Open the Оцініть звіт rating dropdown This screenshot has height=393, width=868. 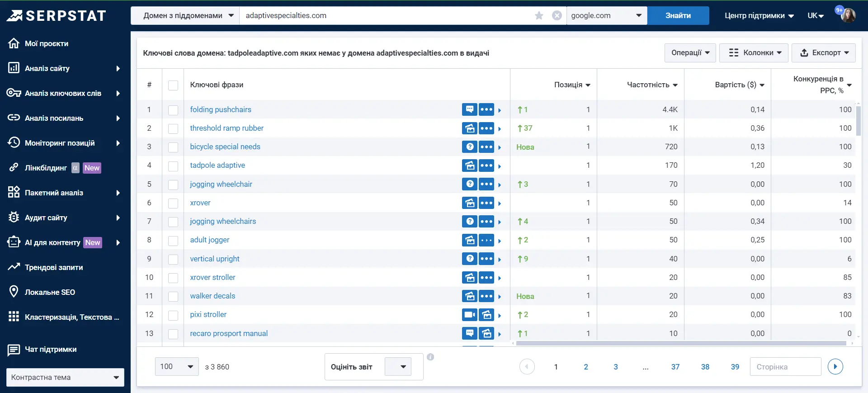[x=398, y=367]
